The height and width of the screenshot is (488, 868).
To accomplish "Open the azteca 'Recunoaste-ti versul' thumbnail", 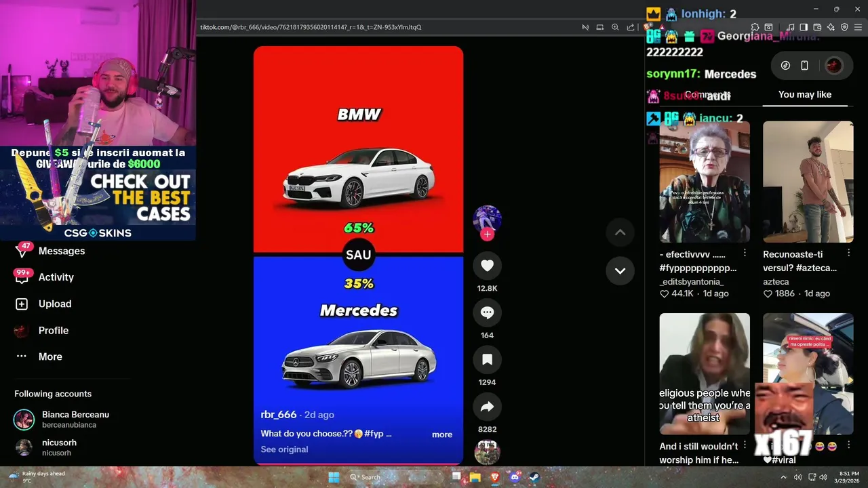I will [808, 182].
